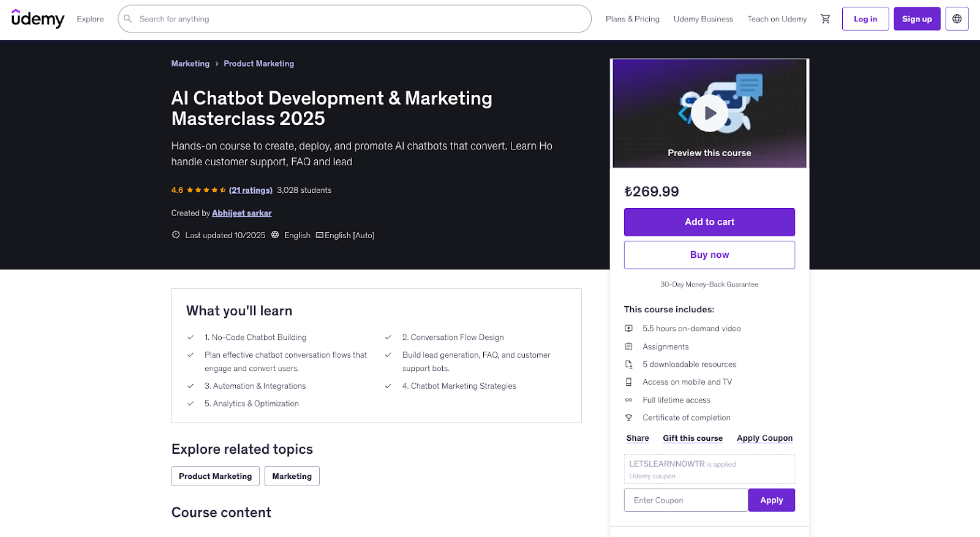This screenshot has height=537, width=980.
Task: Click checkmark beside Automation & Integrations
Action: pos(190,386)
